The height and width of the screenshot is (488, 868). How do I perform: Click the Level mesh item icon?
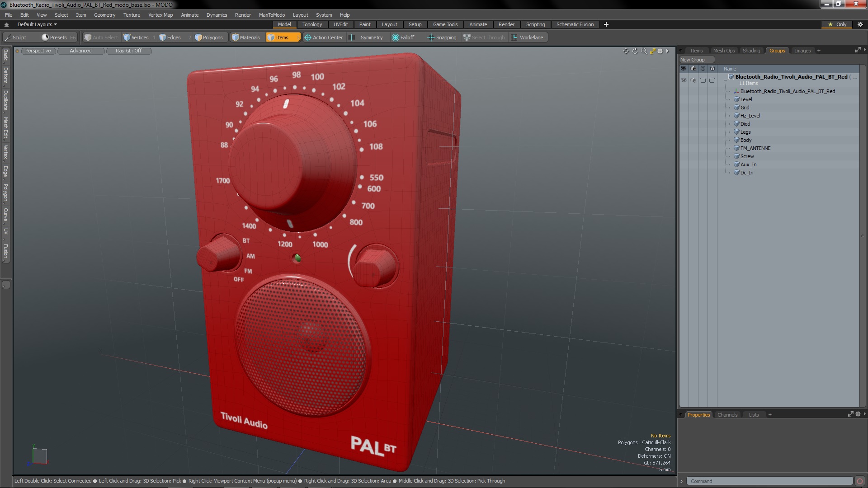[736, 99]
